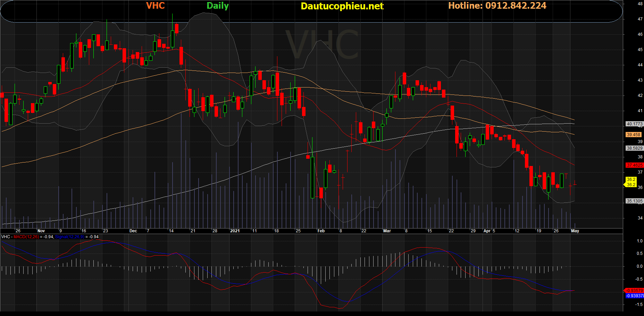
Task: Click the red -0.93579 MACD value tag
Action: pos(635,291)
